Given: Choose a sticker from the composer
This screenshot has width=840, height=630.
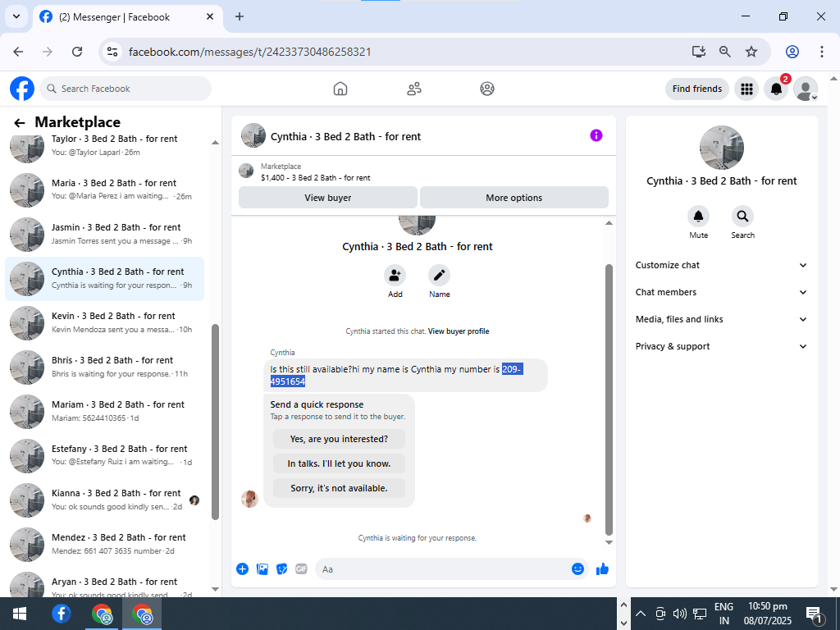Looking at the screenshot, I should tap(282, 569).
